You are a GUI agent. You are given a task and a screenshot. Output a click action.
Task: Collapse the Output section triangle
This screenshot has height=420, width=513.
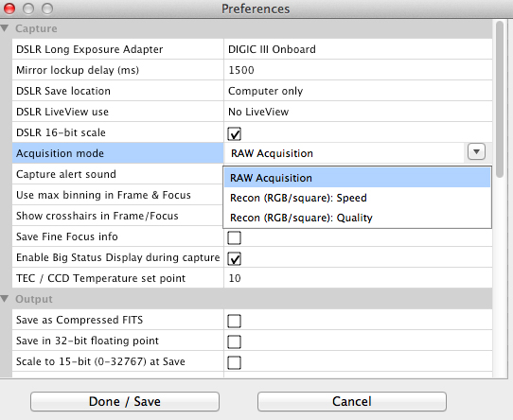coord(5,299)
